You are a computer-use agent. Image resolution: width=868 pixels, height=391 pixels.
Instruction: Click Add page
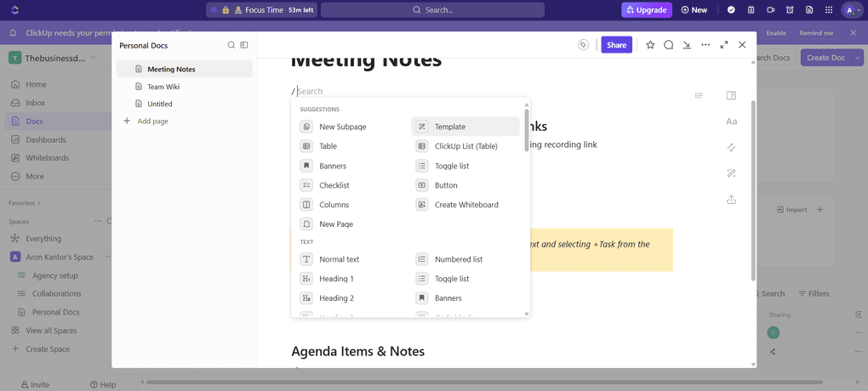(146, 121)
